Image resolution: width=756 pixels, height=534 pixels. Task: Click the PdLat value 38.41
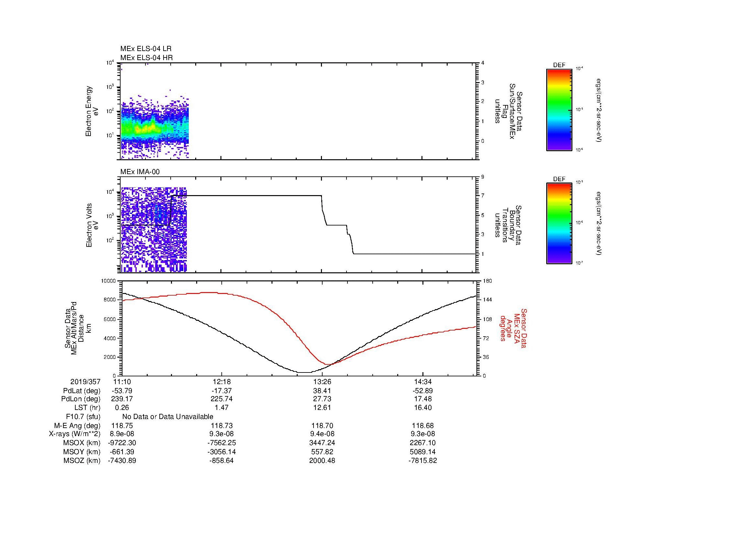322,391
